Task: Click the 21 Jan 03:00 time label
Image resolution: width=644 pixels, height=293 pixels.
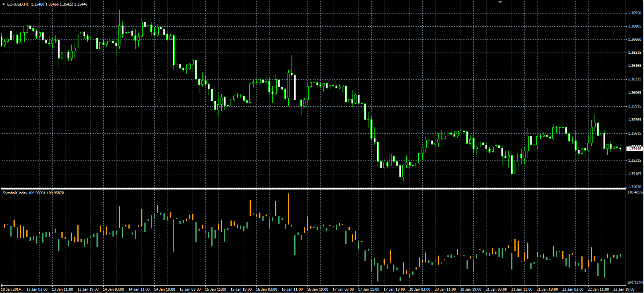Action: tap(496, 289)
